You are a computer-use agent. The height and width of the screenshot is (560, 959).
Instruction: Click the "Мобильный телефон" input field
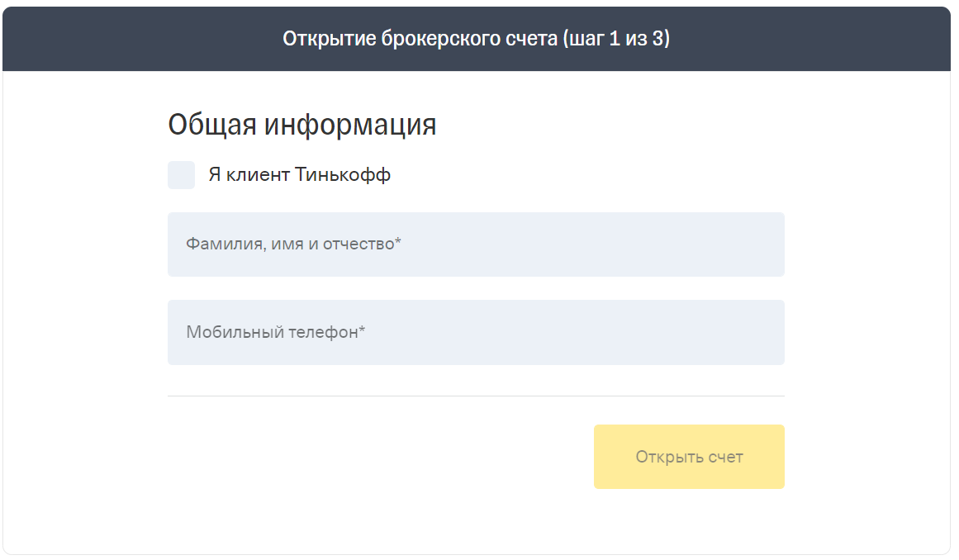point(476,332)
